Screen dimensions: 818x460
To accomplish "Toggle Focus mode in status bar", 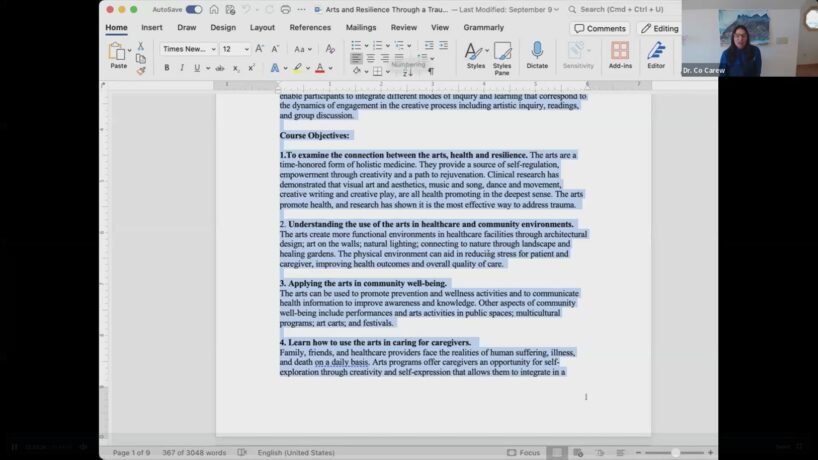I will point(524,452).
